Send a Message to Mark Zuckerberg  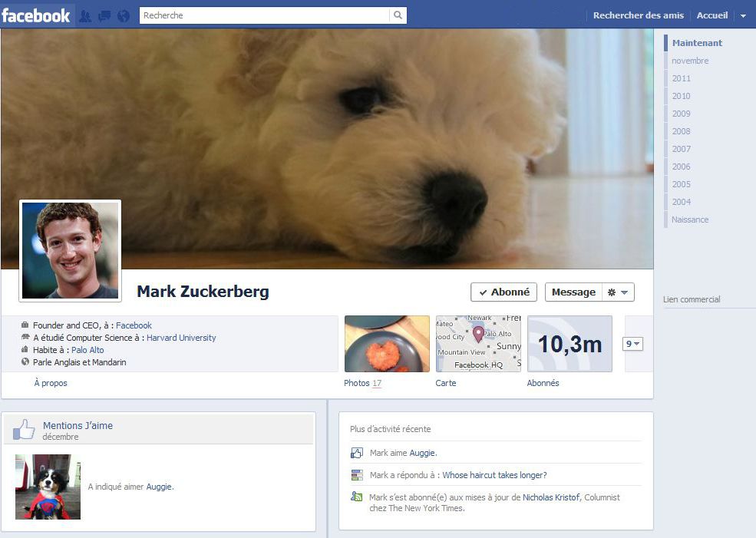click(574, 292)
